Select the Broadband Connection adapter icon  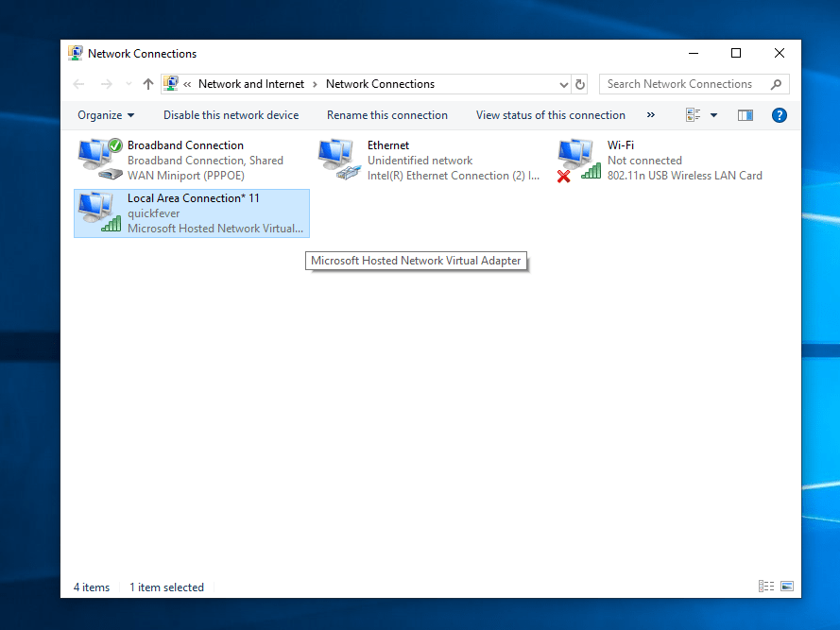coord(100,159)
